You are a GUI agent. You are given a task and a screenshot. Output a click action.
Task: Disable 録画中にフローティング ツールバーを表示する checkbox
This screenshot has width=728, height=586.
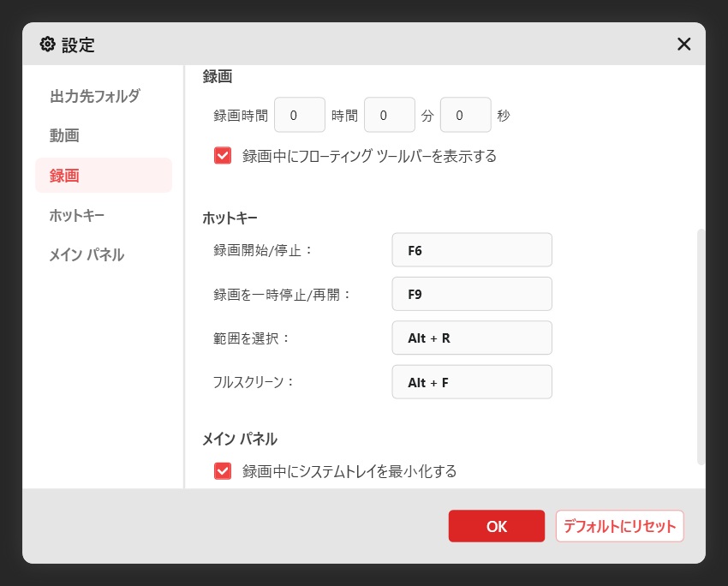223,156
